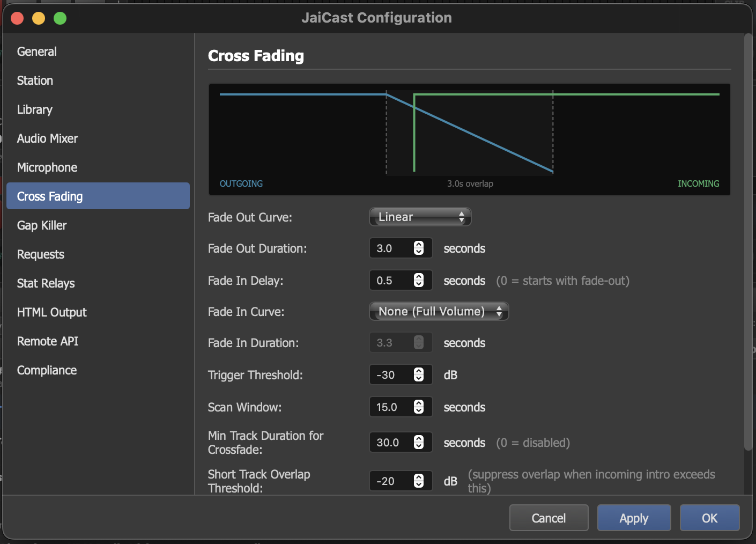This screenshot has height=544, width=756.
Task: Click the '(0 = starts with fade-out)' hint
Action: (562, 281)
